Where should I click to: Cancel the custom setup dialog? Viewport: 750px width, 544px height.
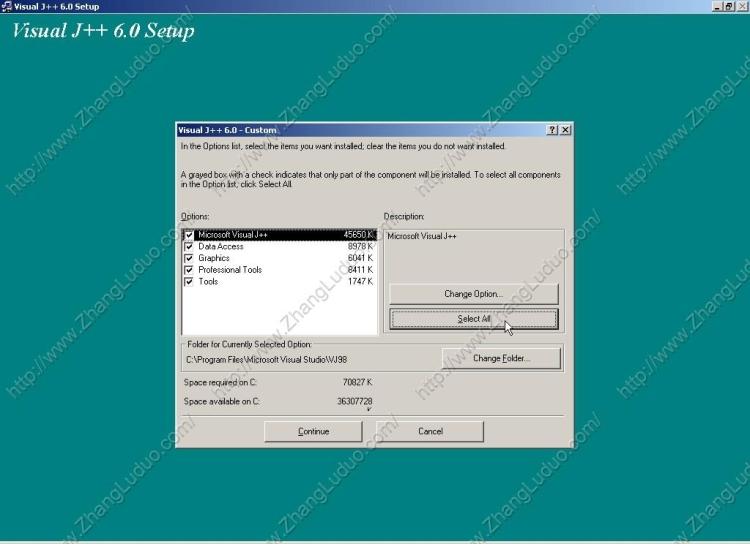coord(430,432)
